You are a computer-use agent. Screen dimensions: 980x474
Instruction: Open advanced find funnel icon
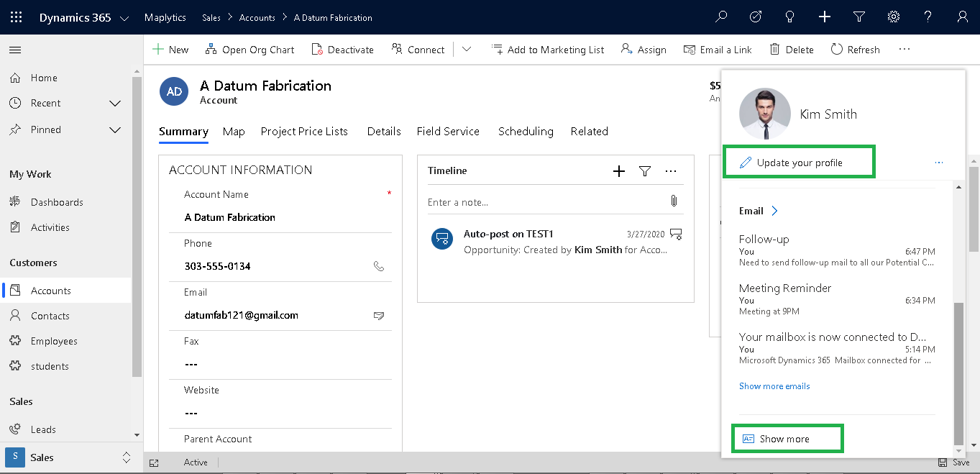858,17
